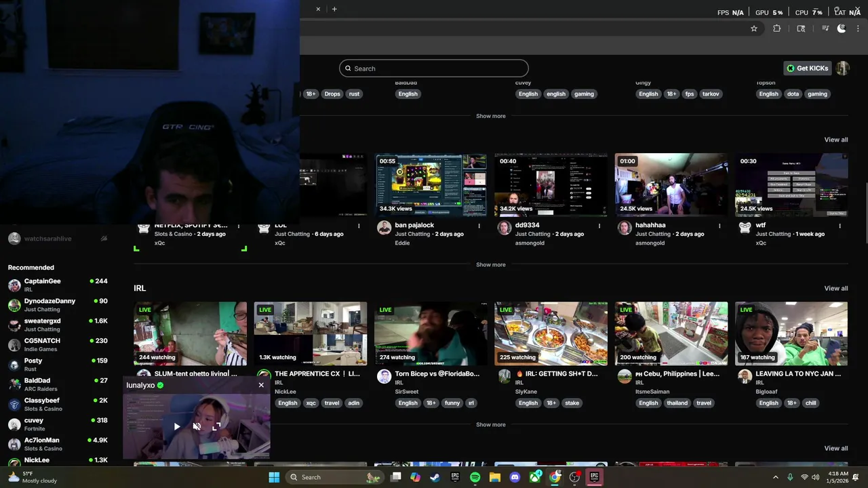
Task: Open the user profile avatar menu
Action: coord(842,68)
